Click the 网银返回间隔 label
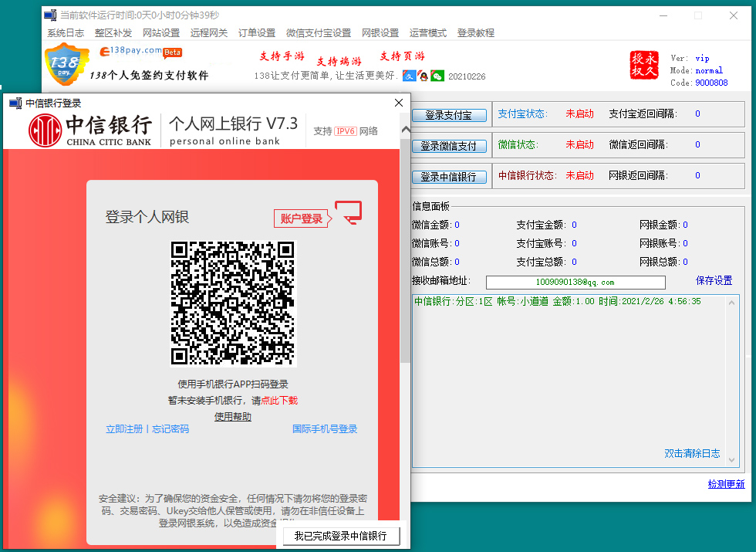 tap(639, 176)
